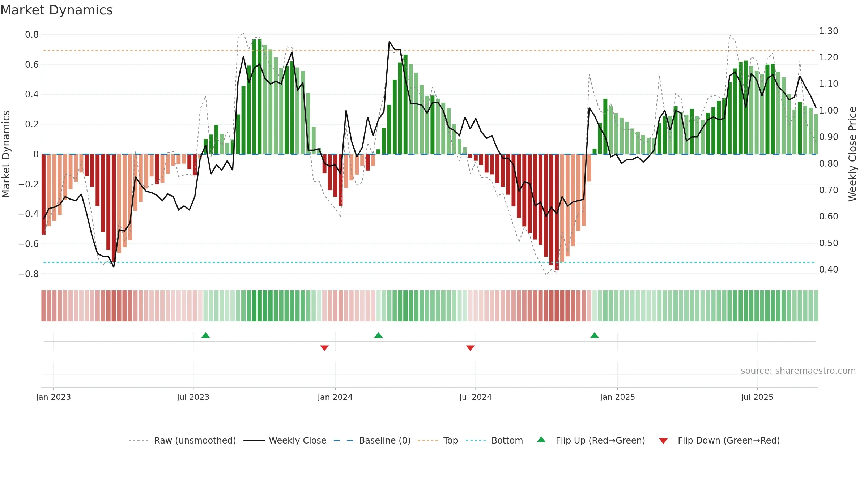Click the 1.30 right axis tick label
Screen dimensions: 868x488
tap(829, 31)
